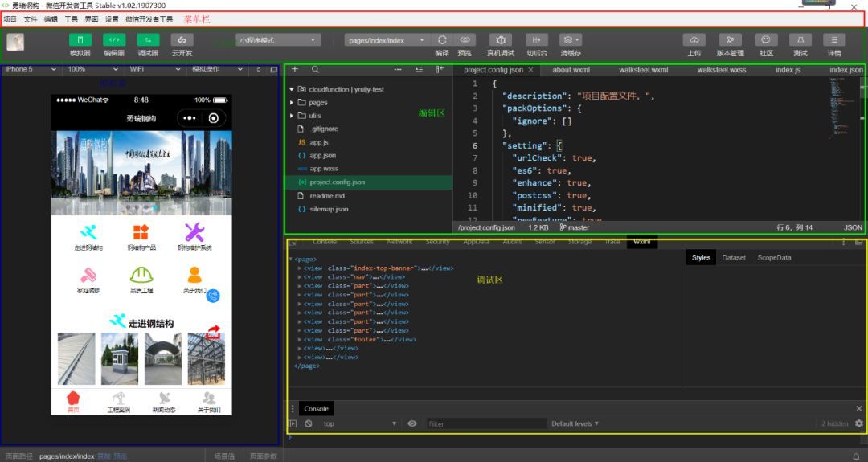The height and width of the screenshot is (462, 868).
Task: Open app.js in the file tree
Action: click(x=319, y=142)
